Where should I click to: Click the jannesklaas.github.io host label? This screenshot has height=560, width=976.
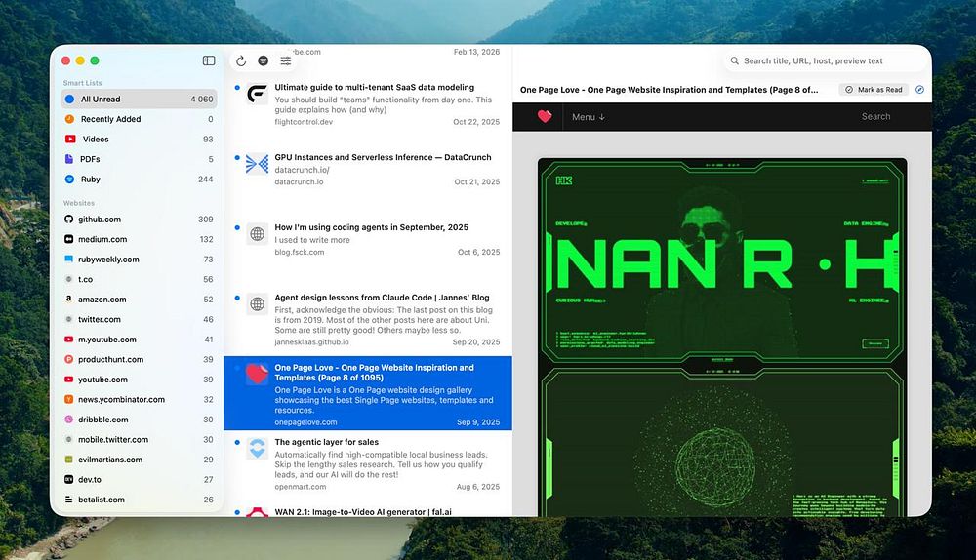pos(312,342)
